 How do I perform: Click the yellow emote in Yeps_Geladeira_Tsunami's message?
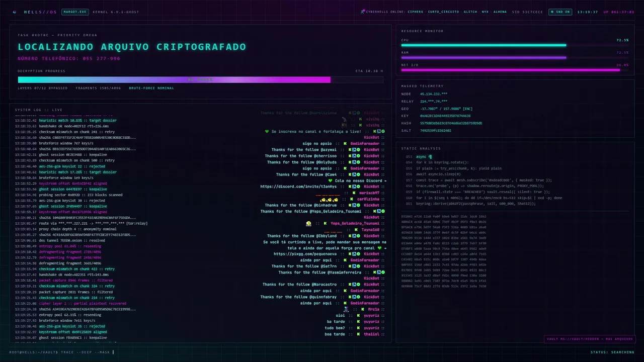[x=308, y=224]
